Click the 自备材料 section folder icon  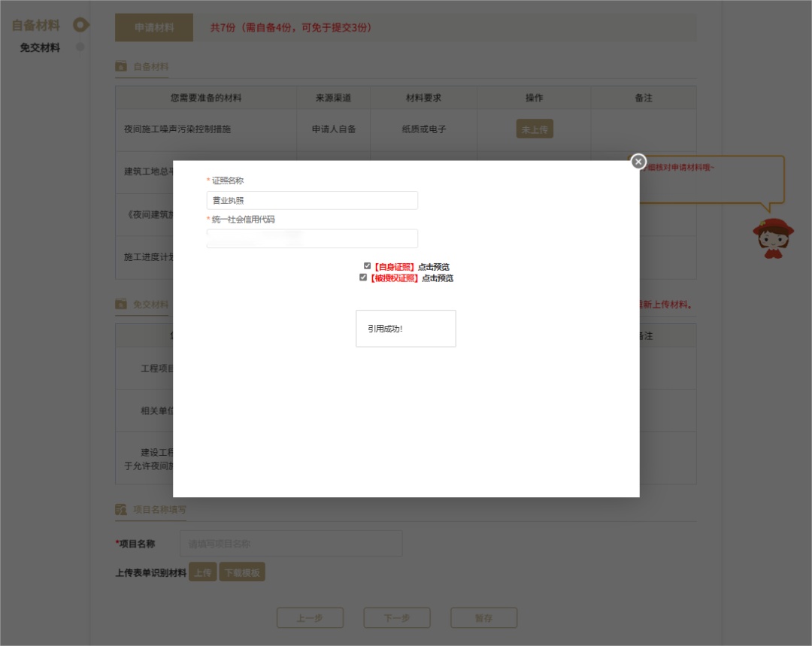tap(120, 66)
